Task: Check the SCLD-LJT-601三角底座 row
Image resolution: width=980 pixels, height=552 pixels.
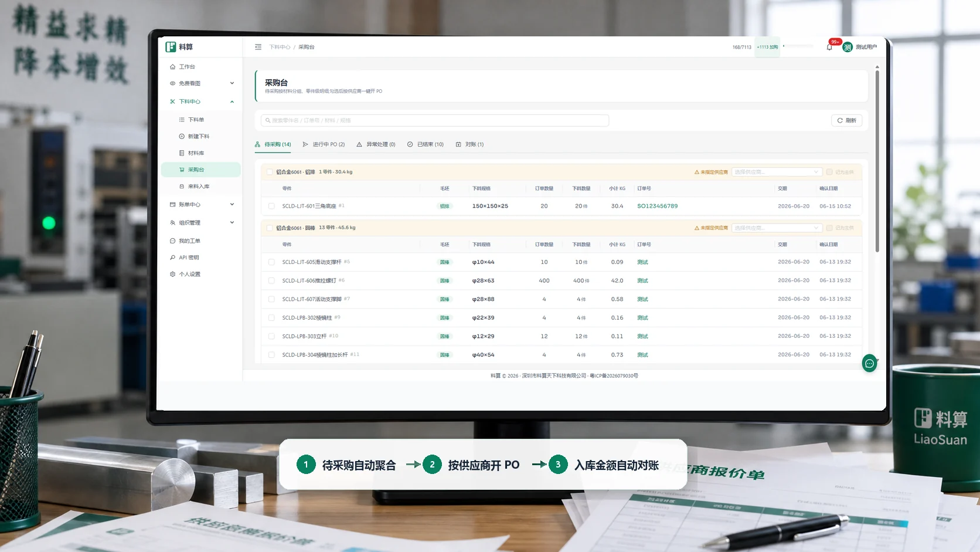Action: pyautogui.click(x=271, y=206)
